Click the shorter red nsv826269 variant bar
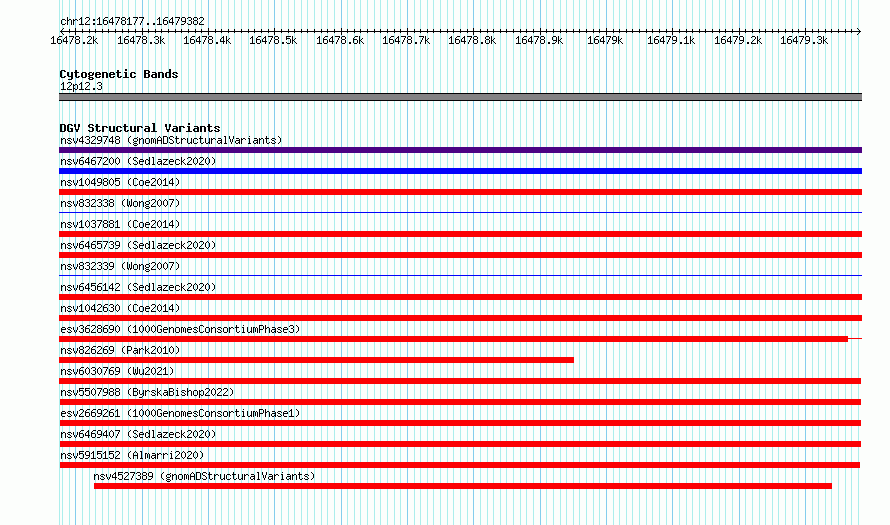 coord(316,360)
